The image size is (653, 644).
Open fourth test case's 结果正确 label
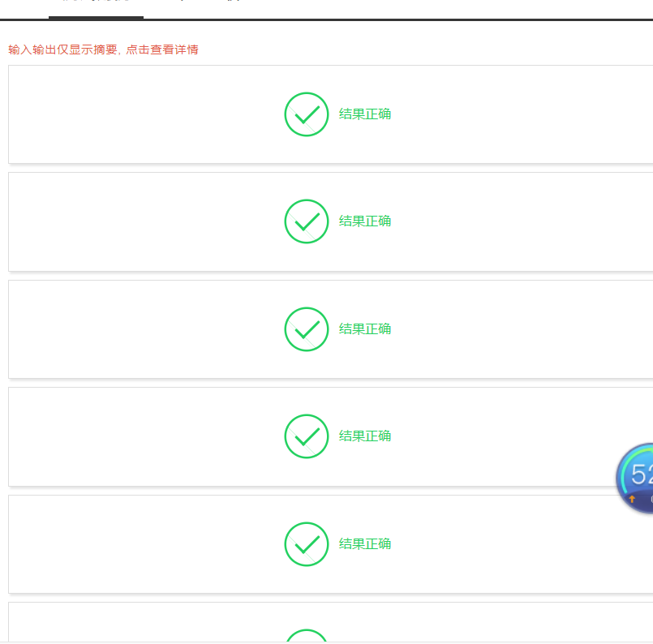(x=365, y=436)
